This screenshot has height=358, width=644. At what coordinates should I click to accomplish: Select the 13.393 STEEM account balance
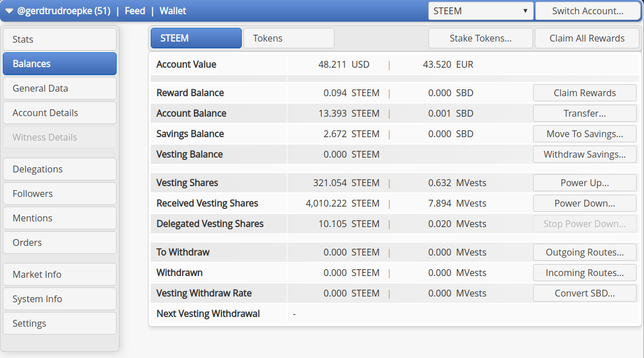(349, 113)
